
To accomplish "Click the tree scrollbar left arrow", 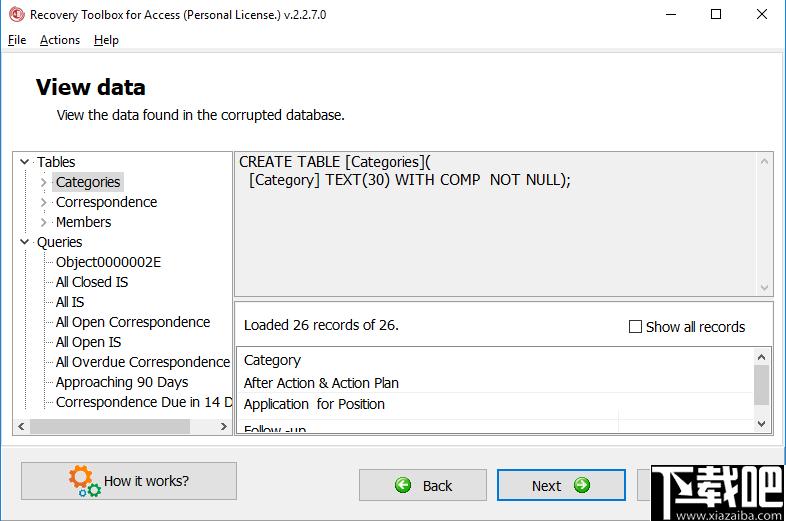I will [21, 427].
